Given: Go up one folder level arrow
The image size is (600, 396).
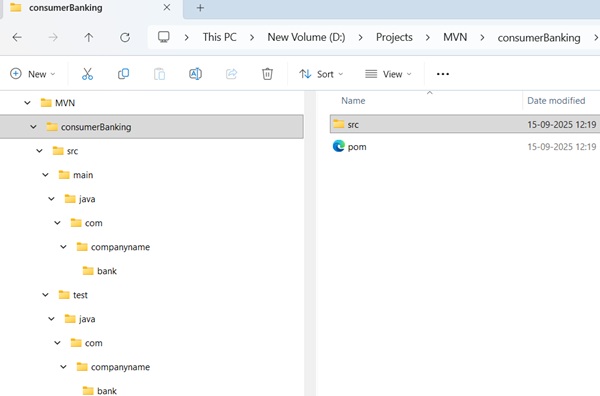Looking at the screenshot, I should point(88,37).
